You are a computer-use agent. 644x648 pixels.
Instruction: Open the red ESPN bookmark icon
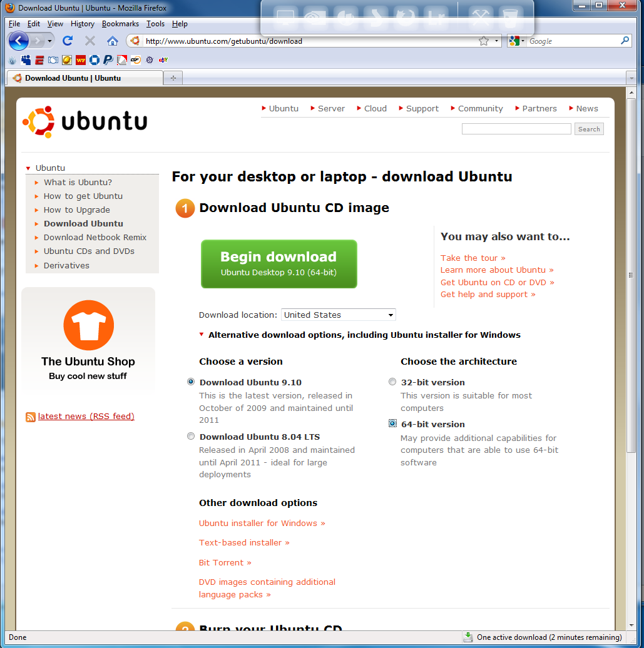(x=39, y=60)
